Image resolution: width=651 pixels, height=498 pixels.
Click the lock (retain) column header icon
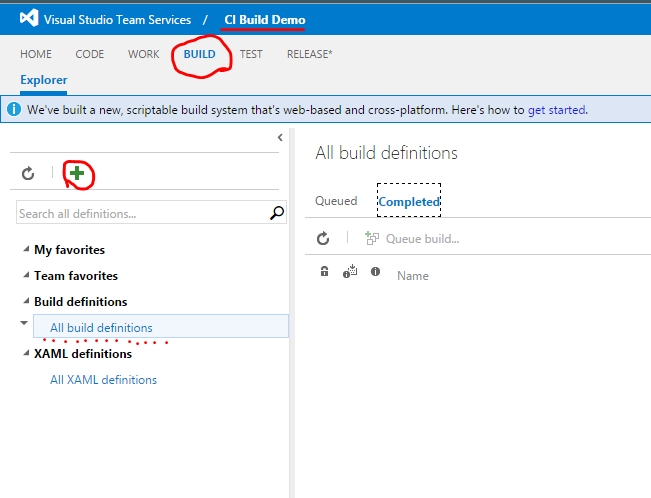pos(324,271)
